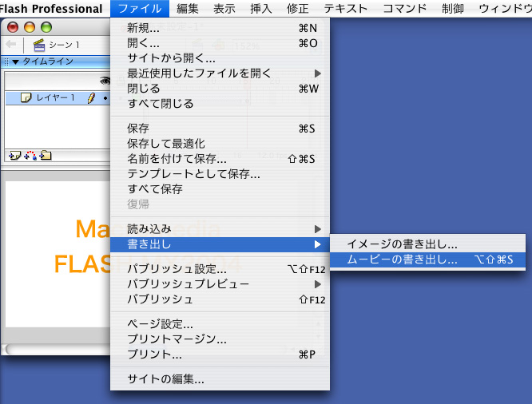The width and height of the screenshot is (532, 404).
Task: Open the コマンド menu
Action: pos(404,9)
